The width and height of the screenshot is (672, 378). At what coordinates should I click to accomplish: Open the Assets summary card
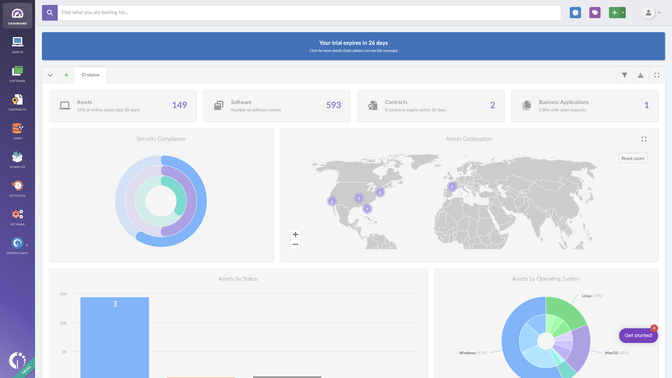[123, 105]
